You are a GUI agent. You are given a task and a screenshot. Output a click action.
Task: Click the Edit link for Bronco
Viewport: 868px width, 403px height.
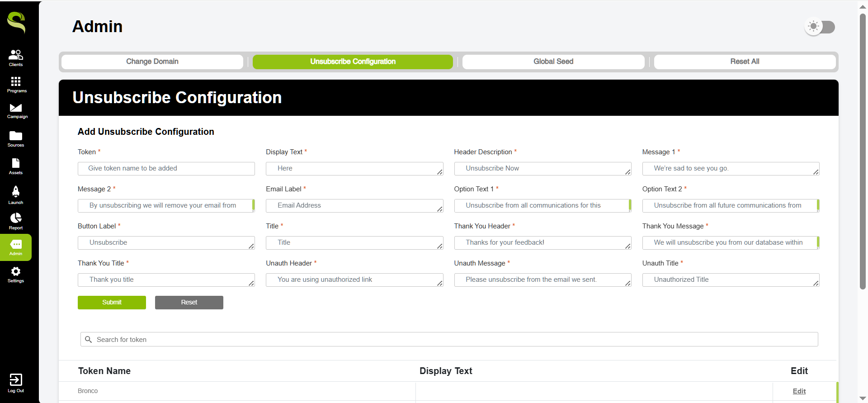(799, 391)
